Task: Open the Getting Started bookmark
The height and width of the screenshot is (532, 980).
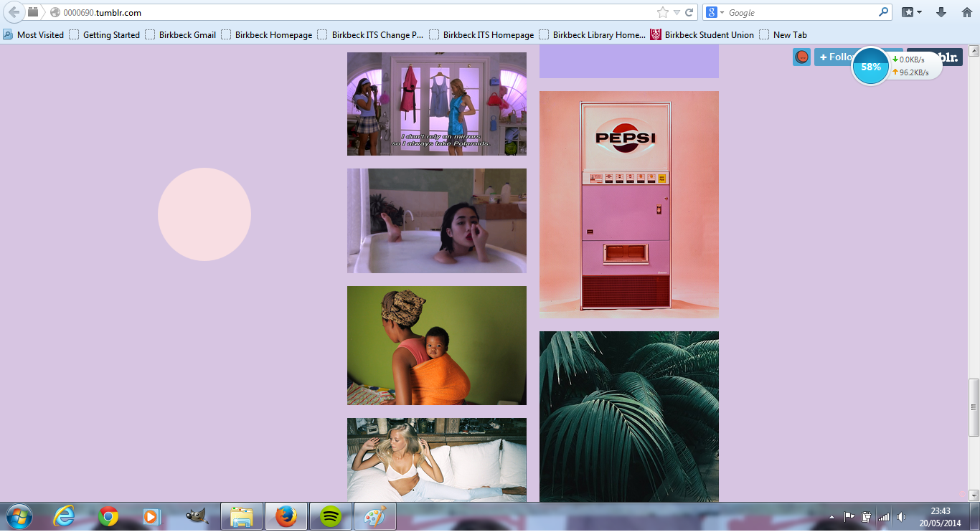Action: [x=105, y=34]
